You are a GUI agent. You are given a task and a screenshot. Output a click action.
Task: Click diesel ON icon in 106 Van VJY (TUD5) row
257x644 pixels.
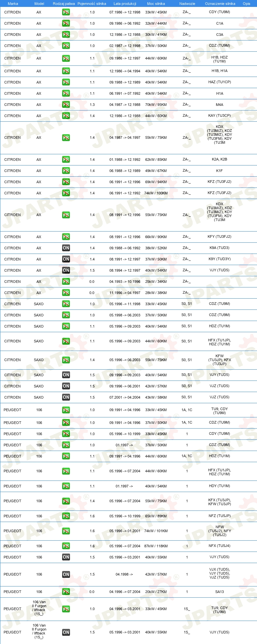[x=66, y=632]
